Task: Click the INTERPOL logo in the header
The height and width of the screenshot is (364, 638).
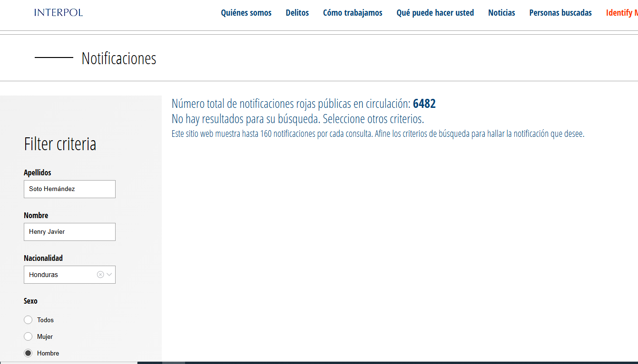Action: 59,12
